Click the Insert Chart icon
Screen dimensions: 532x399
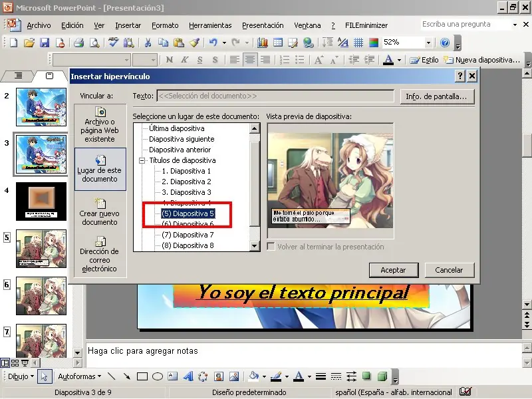(x=263, y=43)
